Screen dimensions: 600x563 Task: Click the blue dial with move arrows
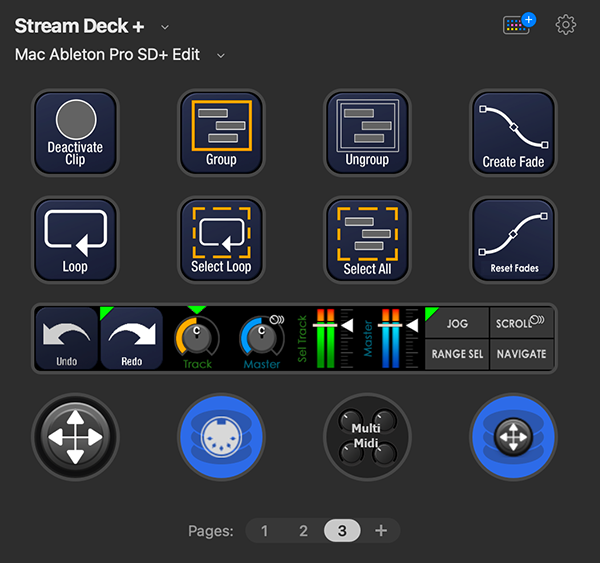pos(513,437)
